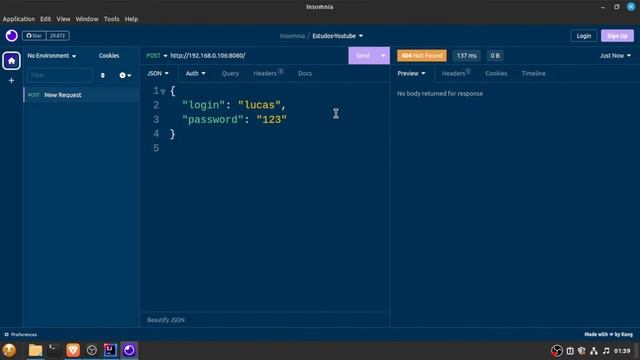Screen dimensions: 640x360
Task: Toggle the request sort order icon
Action: (102, 76)
